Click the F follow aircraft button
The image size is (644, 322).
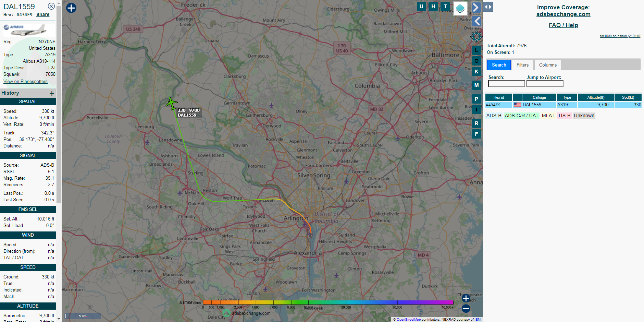476,134
